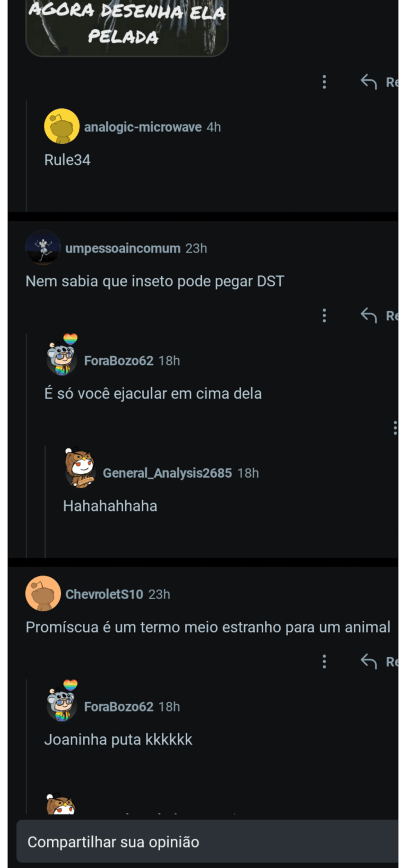Open the meme image reading "Agora desenha ela pelada"

[127, 26]
